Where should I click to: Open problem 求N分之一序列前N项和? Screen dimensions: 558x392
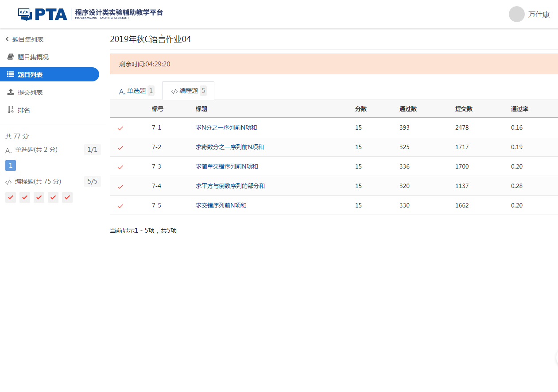pyautogui.click(x=226, y=127)
